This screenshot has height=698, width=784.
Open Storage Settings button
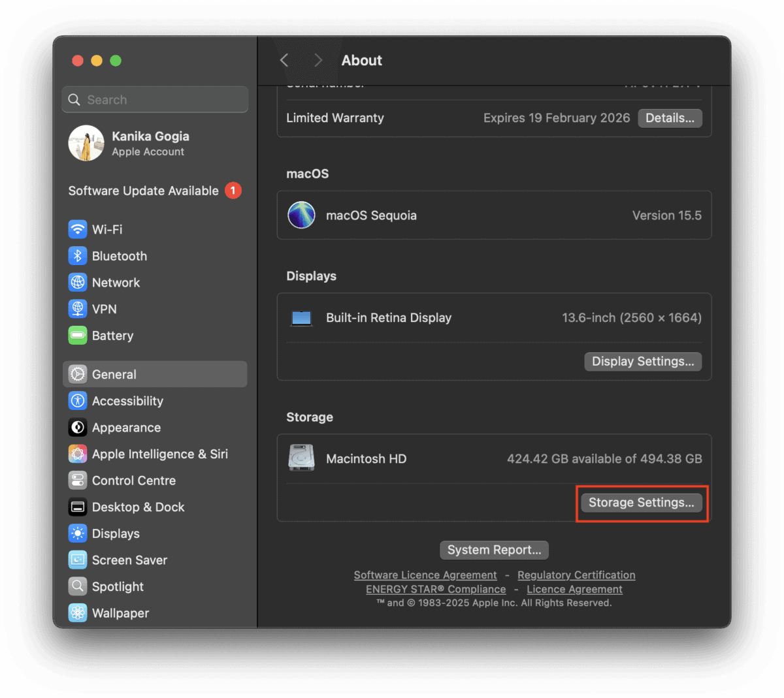pos(642,503)
